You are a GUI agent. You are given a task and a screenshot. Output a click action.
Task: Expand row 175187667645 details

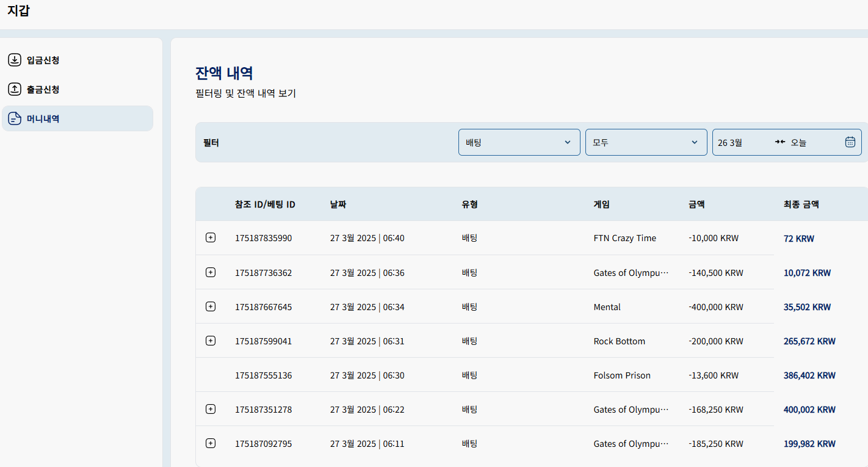coord(211,306)
